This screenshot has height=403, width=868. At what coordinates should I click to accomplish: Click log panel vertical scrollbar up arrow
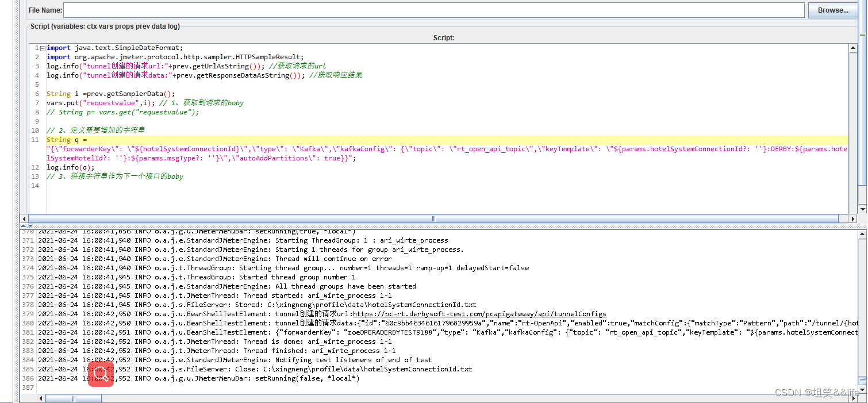pos(862,233)
